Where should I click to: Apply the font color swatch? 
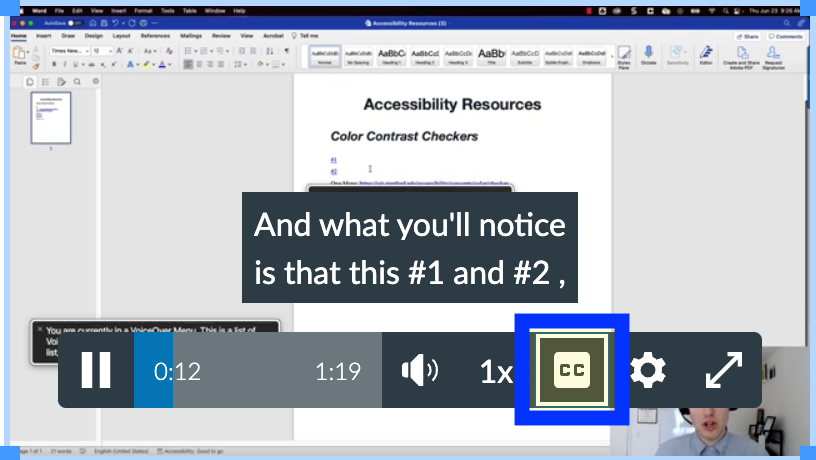(x=162, y=65)
